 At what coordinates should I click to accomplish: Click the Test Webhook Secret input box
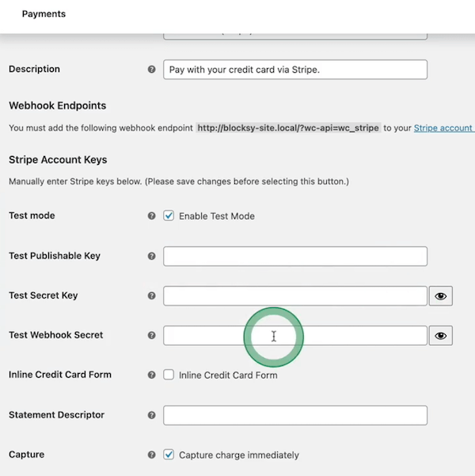[x=356, y=336]
